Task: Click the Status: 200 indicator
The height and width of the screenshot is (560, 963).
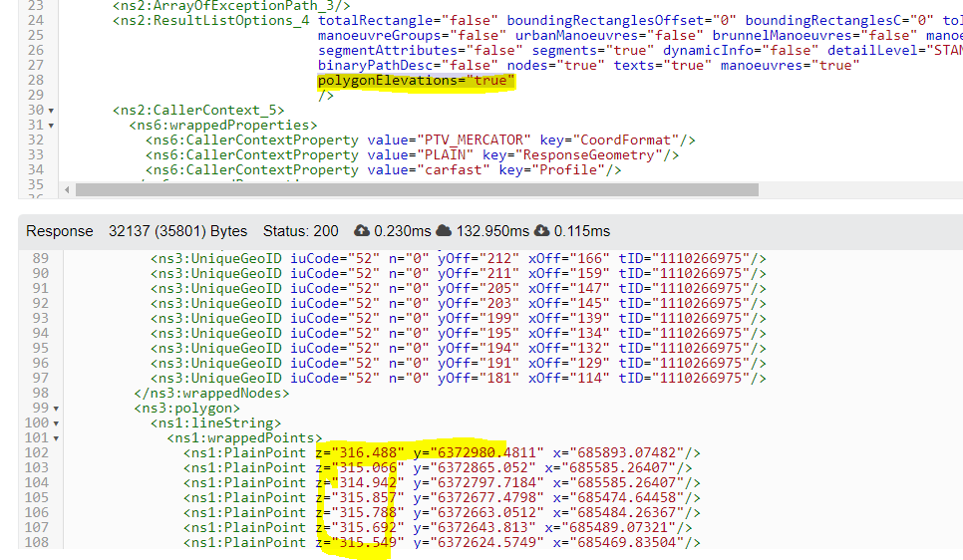Action: (299, 231)
